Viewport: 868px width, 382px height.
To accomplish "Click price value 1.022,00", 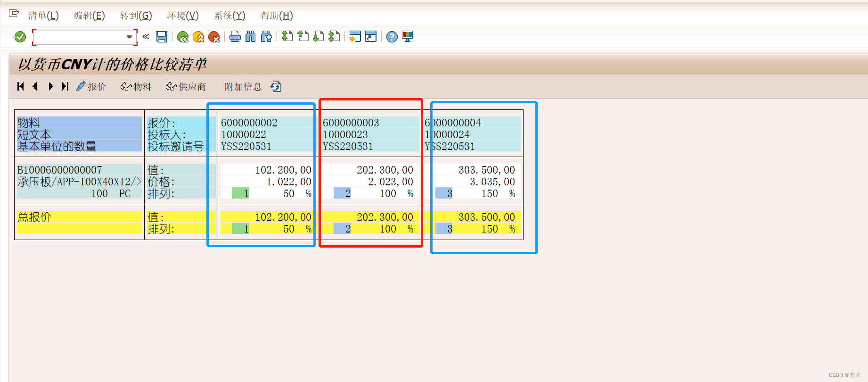I will [x=289, y=182].
